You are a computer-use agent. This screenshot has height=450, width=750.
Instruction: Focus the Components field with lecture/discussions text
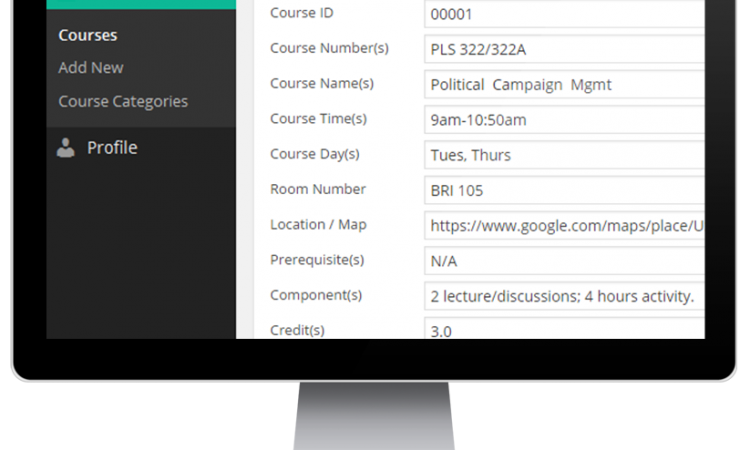pyautogui.click(x=564, y=296)
